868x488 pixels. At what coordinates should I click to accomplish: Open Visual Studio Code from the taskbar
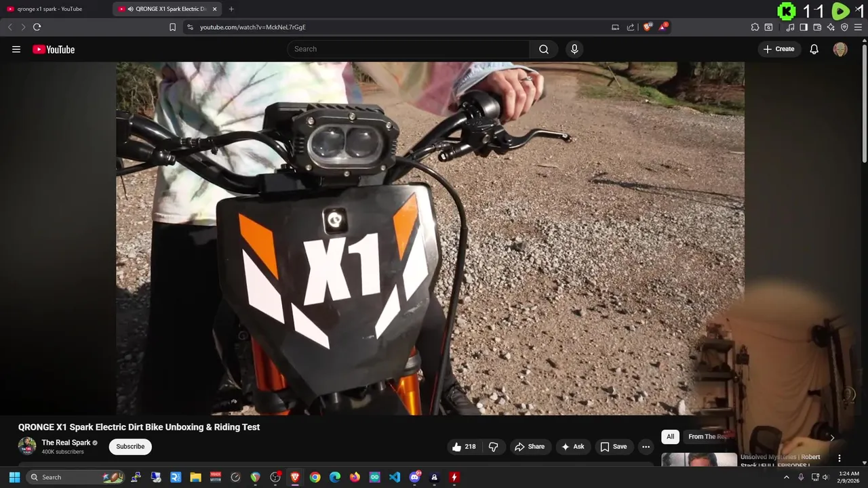pos(395,477)
